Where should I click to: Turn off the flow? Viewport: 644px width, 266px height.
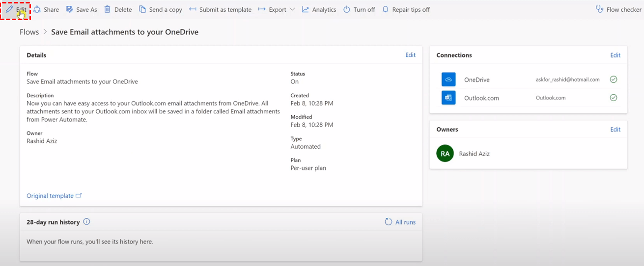click(359, 9)
